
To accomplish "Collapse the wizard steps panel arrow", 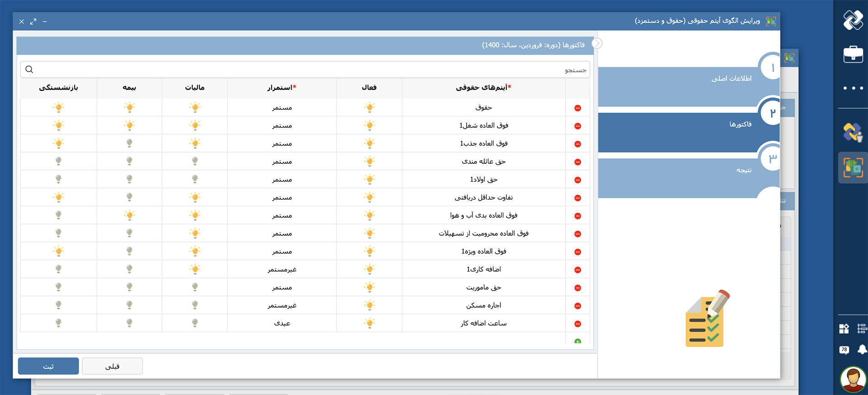I will [597, 43].
